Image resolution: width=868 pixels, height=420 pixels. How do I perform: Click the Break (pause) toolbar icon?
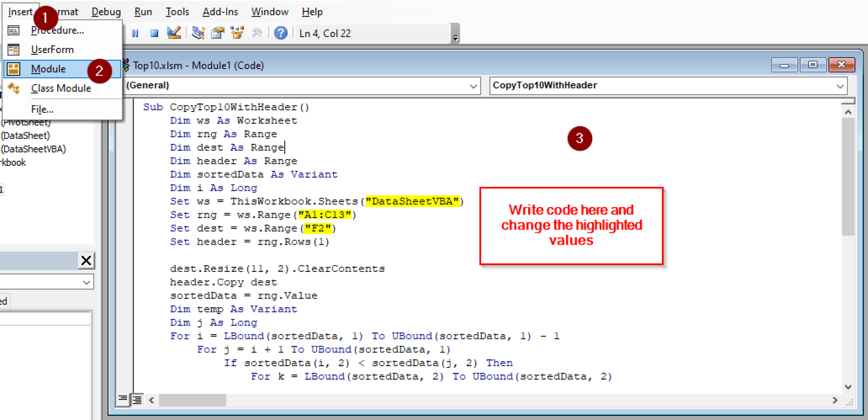coord(135,33)
